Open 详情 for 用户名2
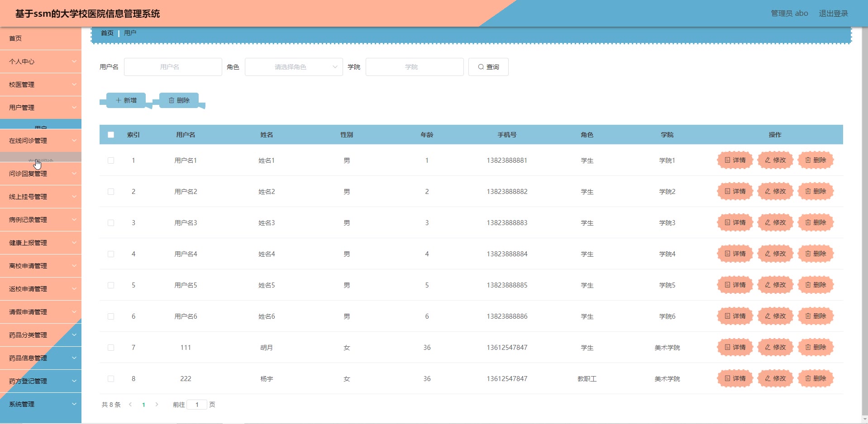Viewport: 868px width, 424px height. (735, 191)
